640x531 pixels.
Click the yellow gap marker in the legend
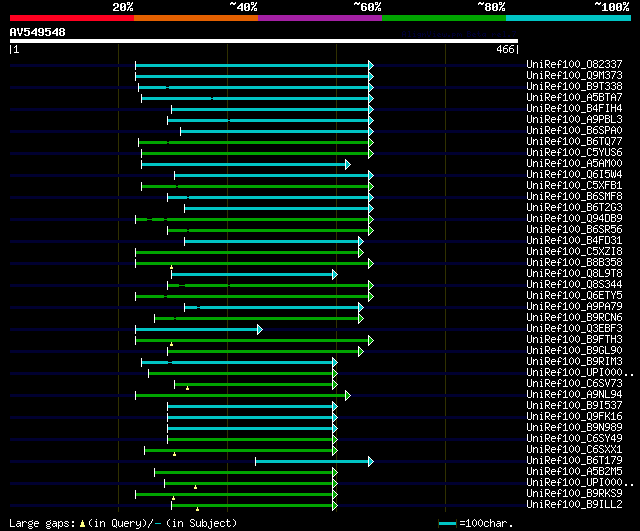[x=82, y=523]
